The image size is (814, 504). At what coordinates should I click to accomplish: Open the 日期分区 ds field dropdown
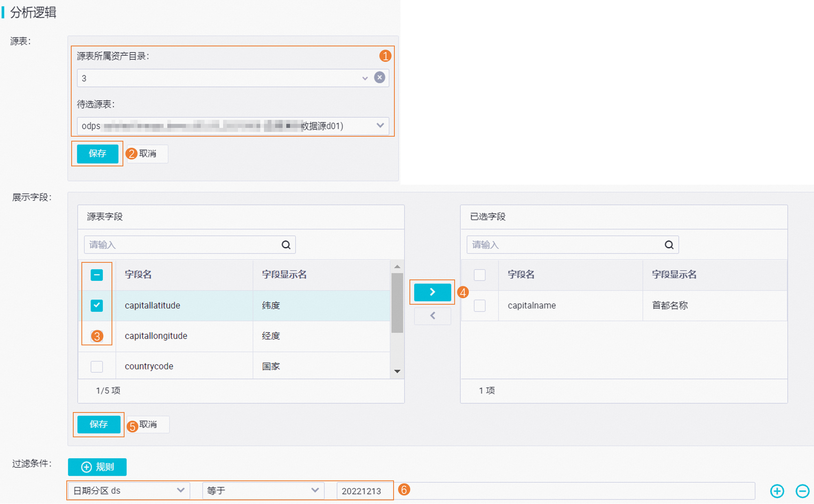click(129, 491)
